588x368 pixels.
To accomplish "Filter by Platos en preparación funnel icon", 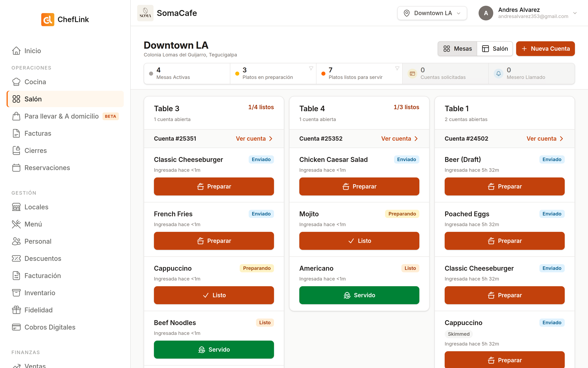I will 311,68.
